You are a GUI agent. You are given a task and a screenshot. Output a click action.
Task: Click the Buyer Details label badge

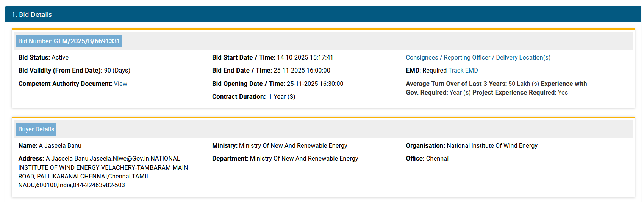point(36,129)
